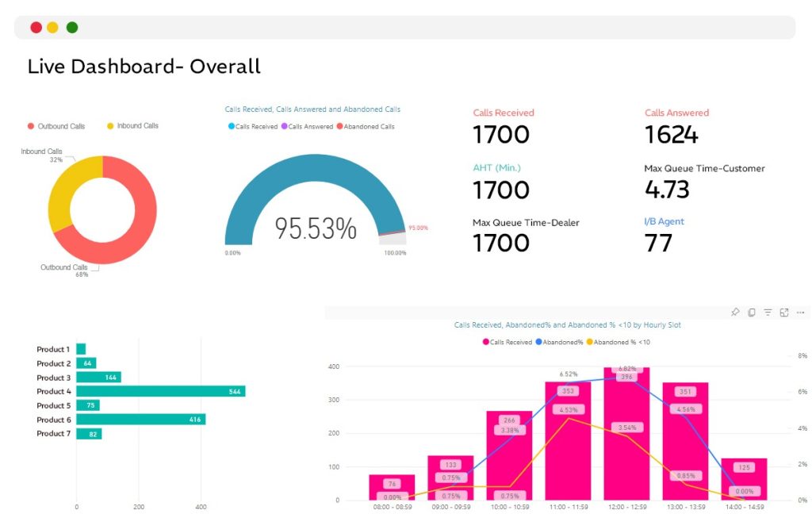Copy the hourly slot chart visual

pyautogui.click(x=752, y=313)
